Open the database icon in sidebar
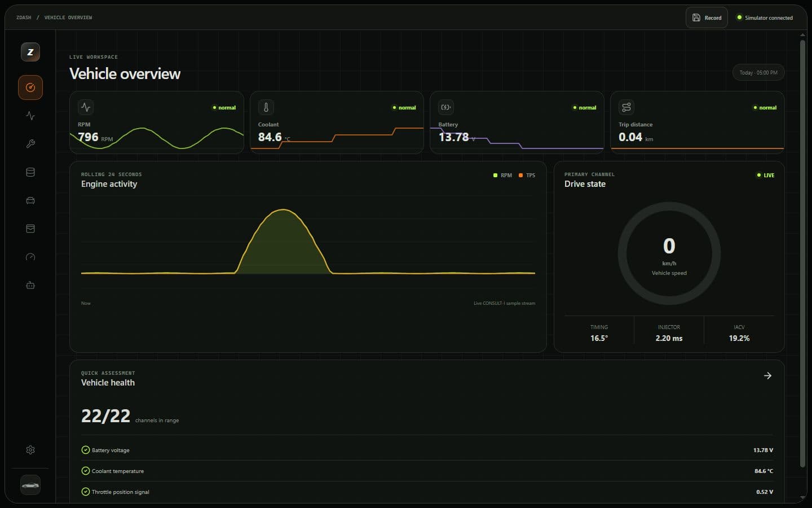 pos(30,172)
